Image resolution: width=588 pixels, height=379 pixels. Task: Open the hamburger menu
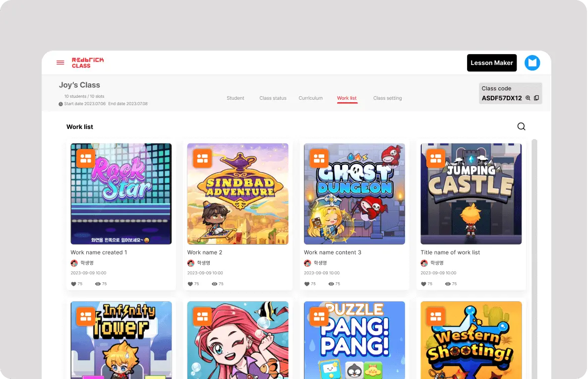(60, 63)
